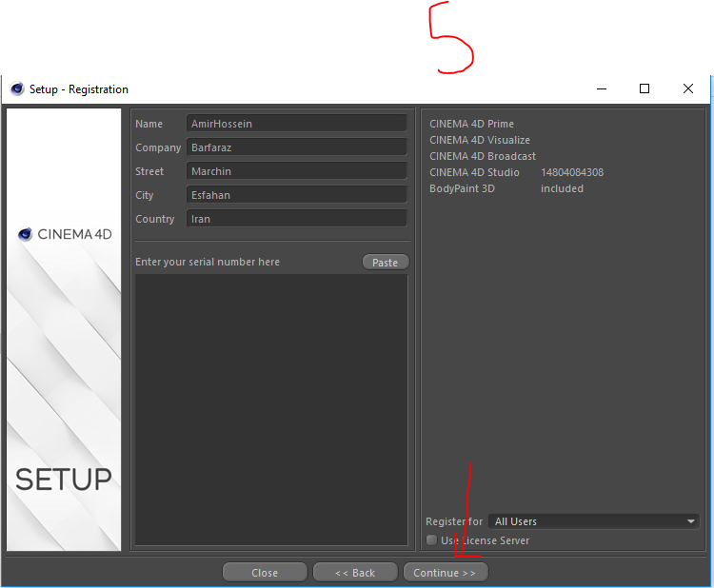The width and height of the screenshot is (714, 588).
Task: Click the serial value 14804084308
Action: pyautogui.click(x=572, y=172)
